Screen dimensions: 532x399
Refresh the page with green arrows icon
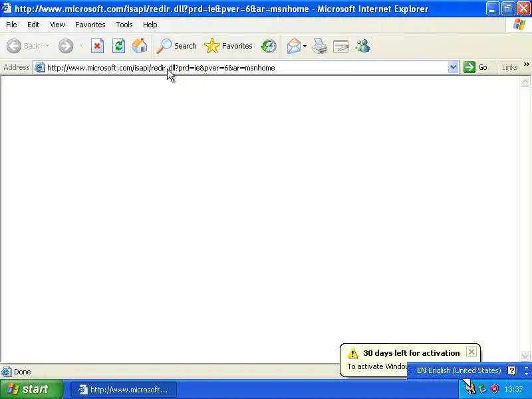click(118, 46)
